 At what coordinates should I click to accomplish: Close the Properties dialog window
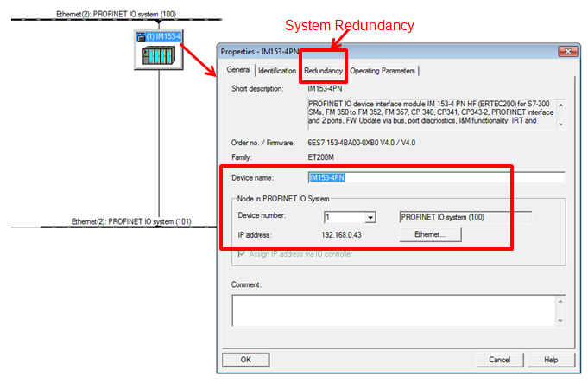click(x=568, y=52)
